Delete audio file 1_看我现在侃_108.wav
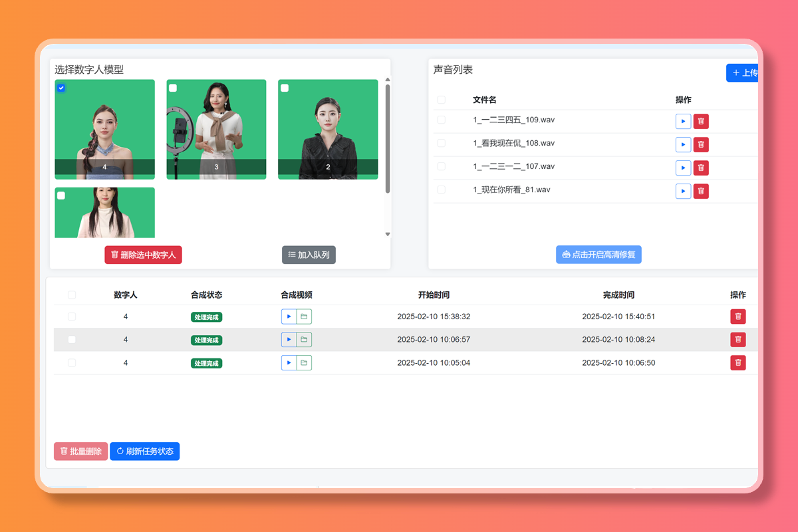The width and height of the screenshot is (798, 532). tap(701, 144)
